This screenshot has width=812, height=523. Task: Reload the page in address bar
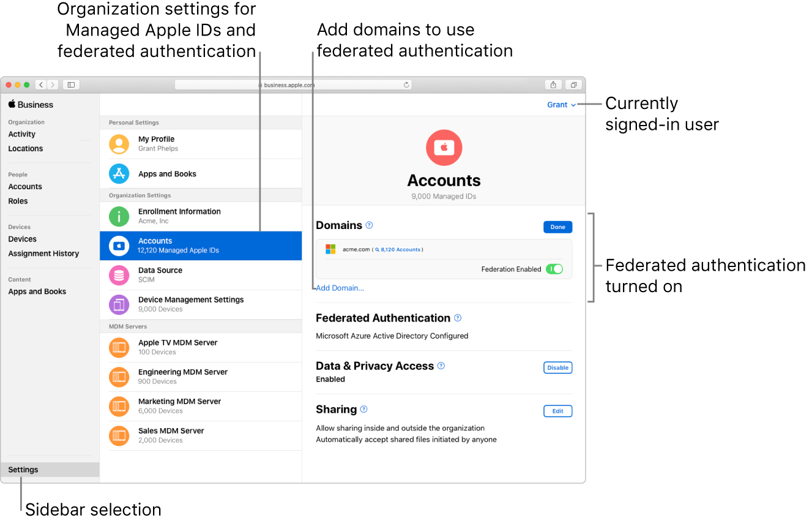pyautogui.click(x=406, y=85)
